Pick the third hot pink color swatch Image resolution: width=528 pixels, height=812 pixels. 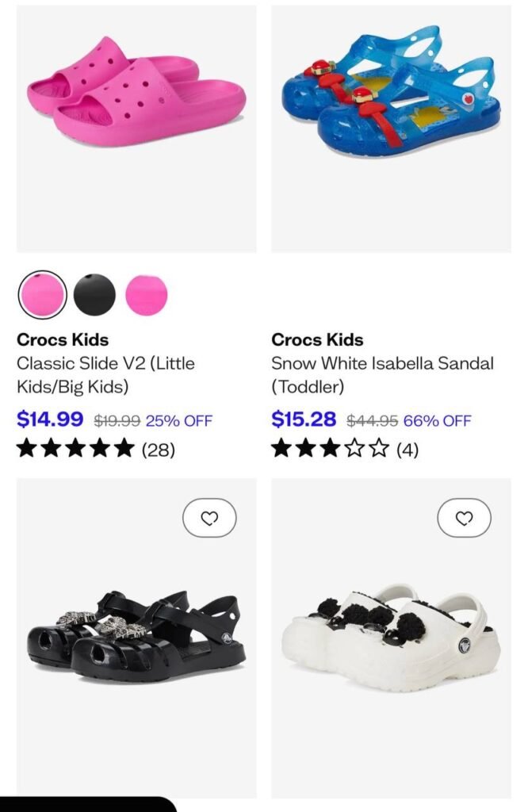147,294
